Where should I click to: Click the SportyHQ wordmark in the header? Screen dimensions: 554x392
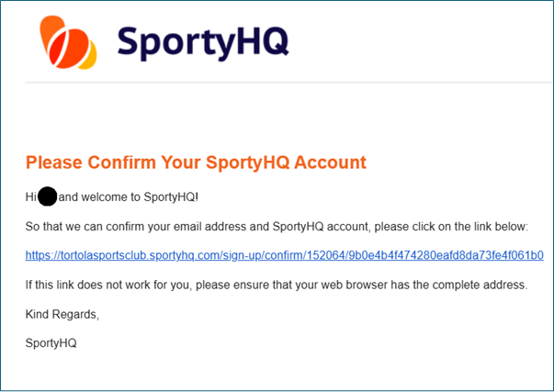coord(202,41)
